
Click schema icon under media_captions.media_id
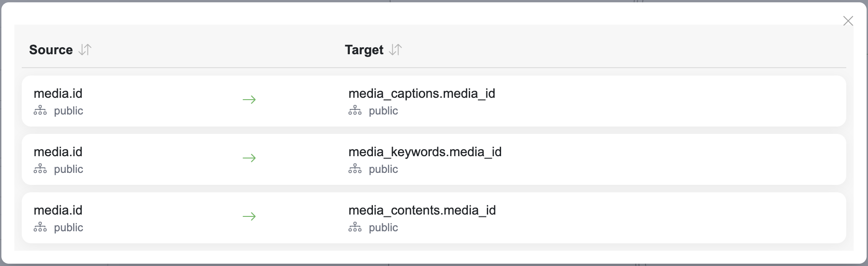tap(355, 111)
